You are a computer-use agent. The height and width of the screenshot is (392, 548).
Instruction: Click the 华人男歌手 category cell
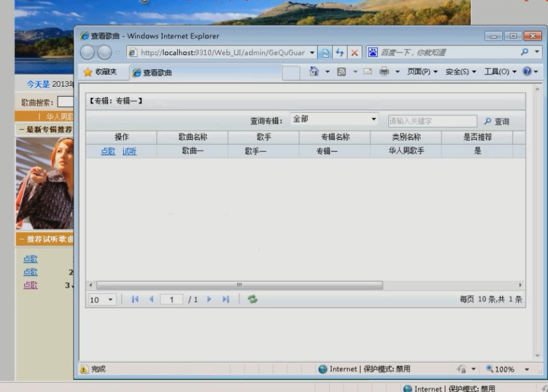406,151
